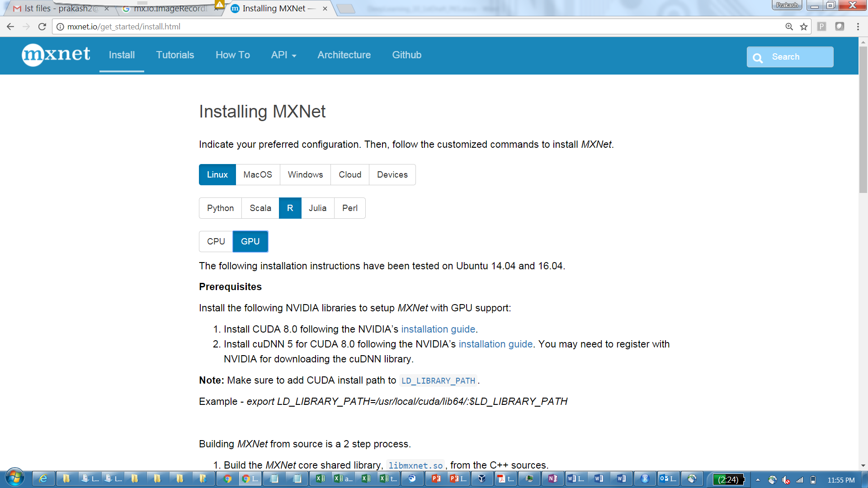Viewport: 868px width, 488px height.
Task: Click the 'Installing MXNet' page title
Action: click(x=262, y=111)
